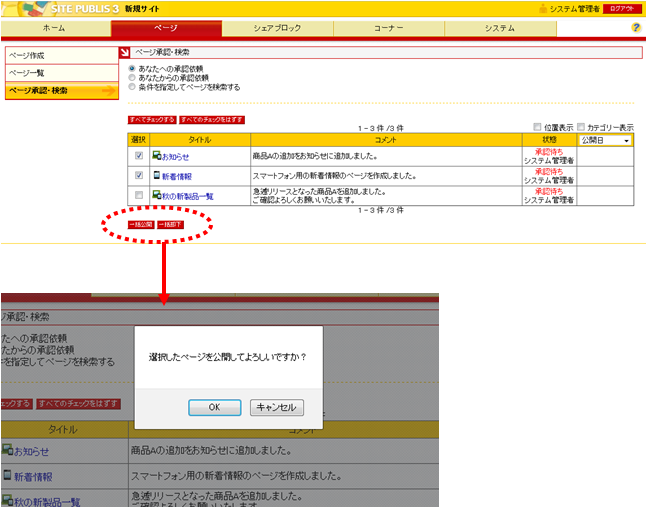Click the page icon beside 秋の新製品一覧

(157, 195)
